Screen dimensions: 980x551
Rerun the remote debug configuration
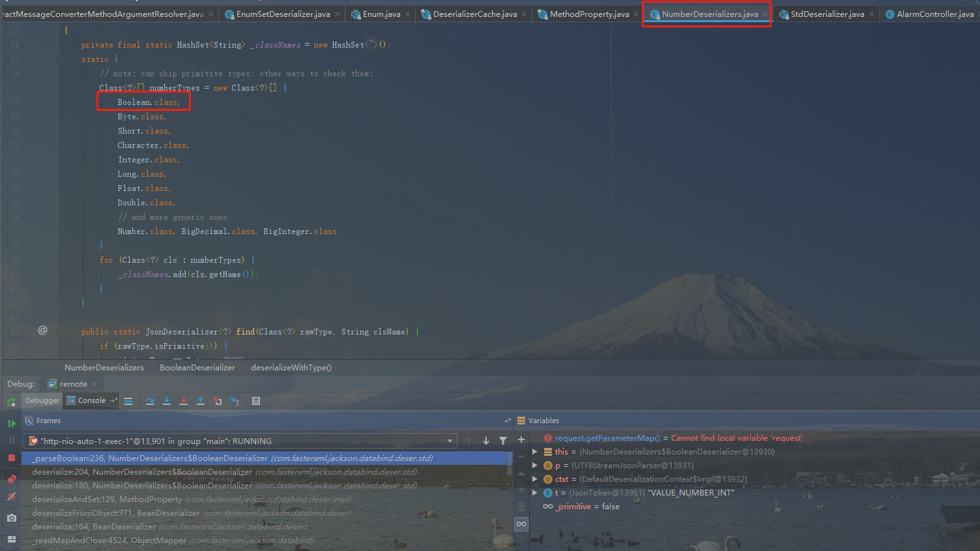click(x=11, y=402)
